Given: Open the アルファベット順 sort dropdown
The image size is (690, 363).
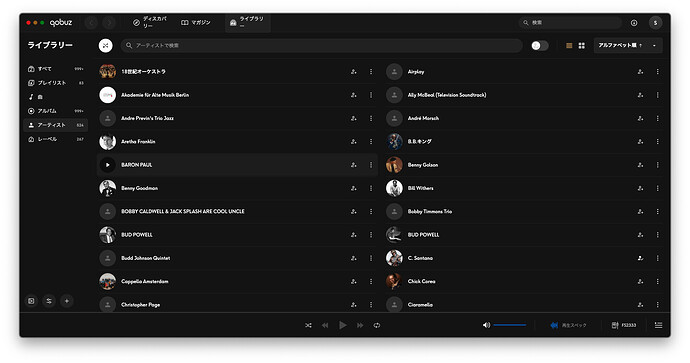Looking at the screenshot, I should click(628, 45).
